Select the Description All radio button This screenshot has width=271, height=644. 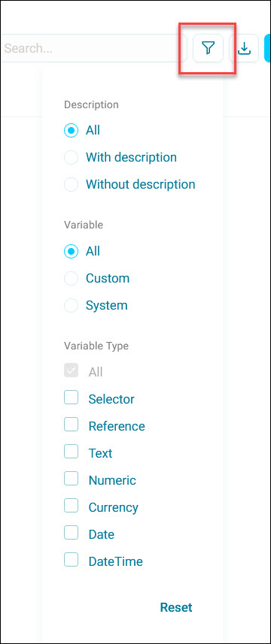tap(72, 131)
